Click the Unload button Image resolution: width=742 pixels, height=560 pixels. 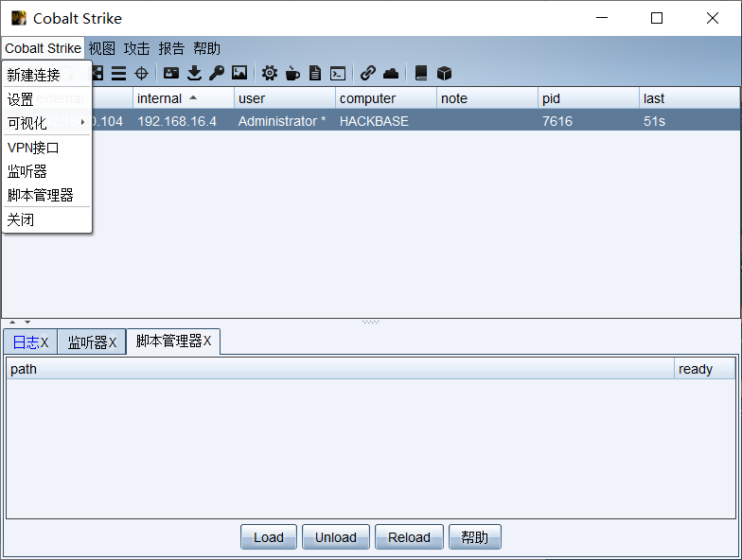pos(336,537)
